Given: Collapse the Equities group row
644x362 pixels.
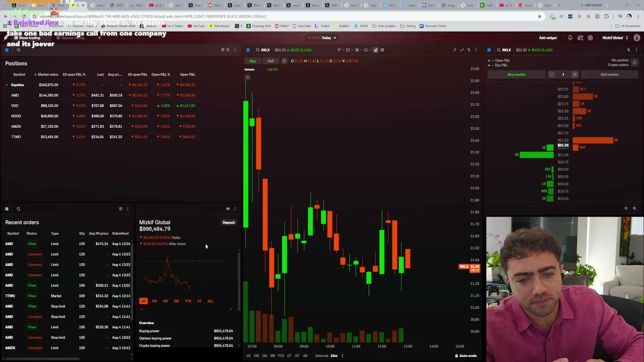Looking at the screenshot, I should (7, 85).
